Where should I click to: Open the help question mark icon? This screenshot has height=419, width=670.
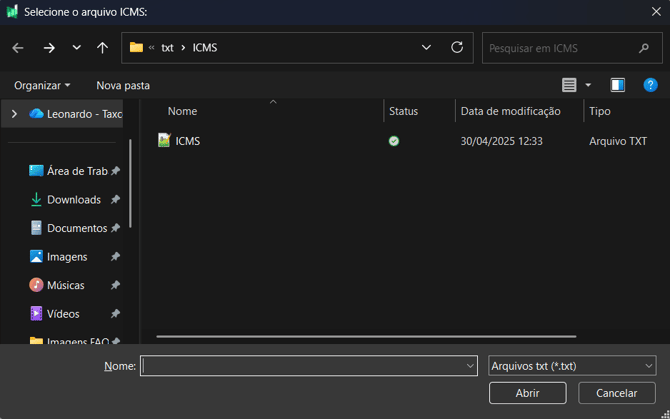click(x=648, y=85)
